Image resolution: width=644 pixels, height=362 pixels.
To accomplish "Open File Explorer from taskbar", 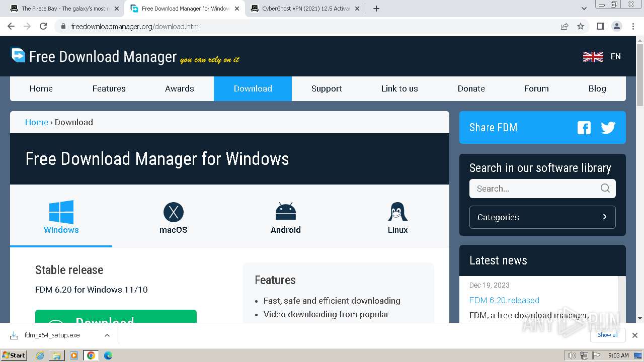I will [x=57, y=355].
